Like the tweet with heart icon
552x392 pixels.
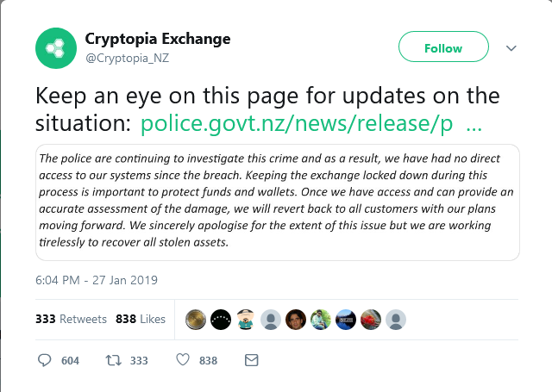183,360
